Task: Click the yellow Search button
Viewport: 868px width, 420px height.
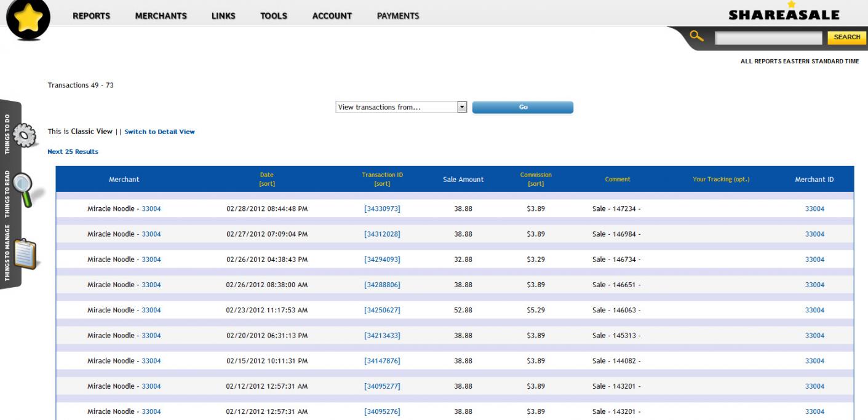Action: [x=847, y=38]
